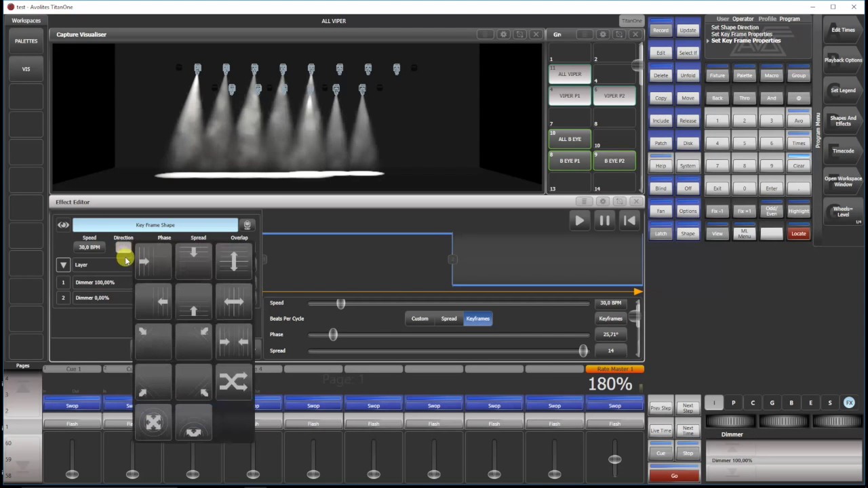Open the Timecode softkey
868x488 pixels.
(x=843, y=151)
